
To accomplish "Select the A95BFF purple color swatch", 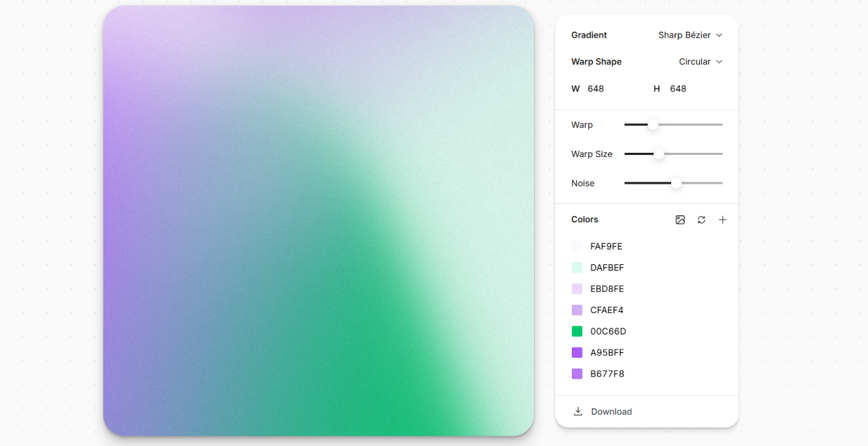I will click(x=577, y=353).
